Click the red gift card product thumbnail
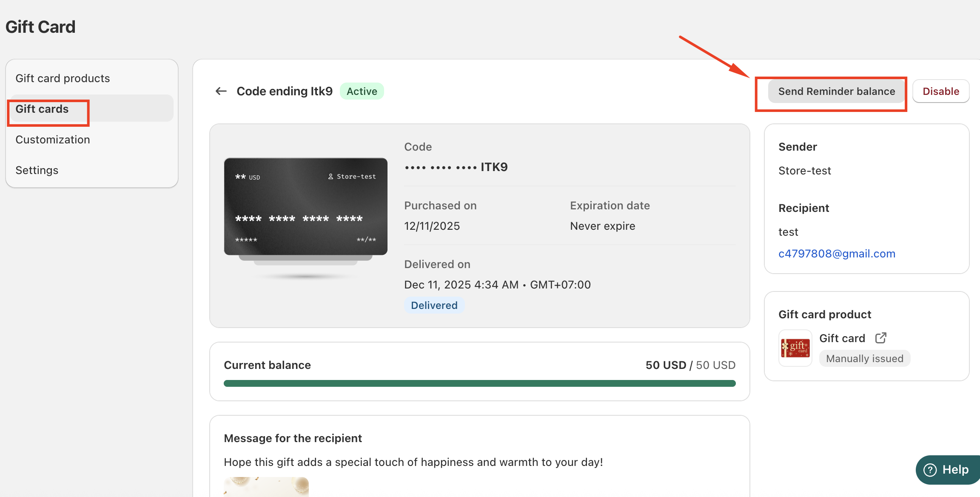The width and height of the screenshot is (980, 497). (x=795, y=348)
